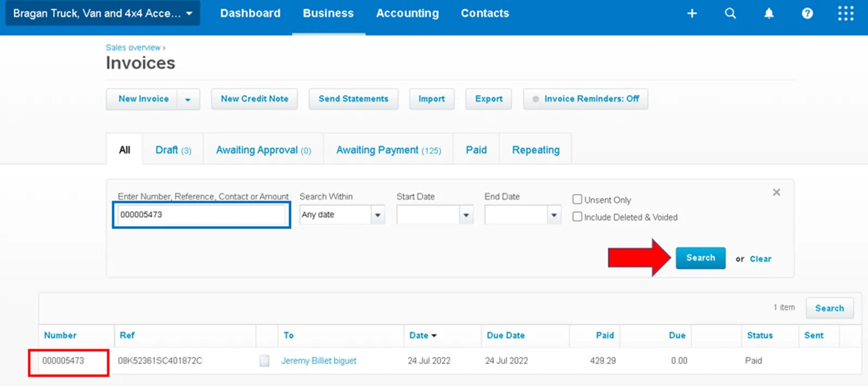Screen dimensions: 868x386
Task: Sort by the Due column header
Action: coord(677,336)
